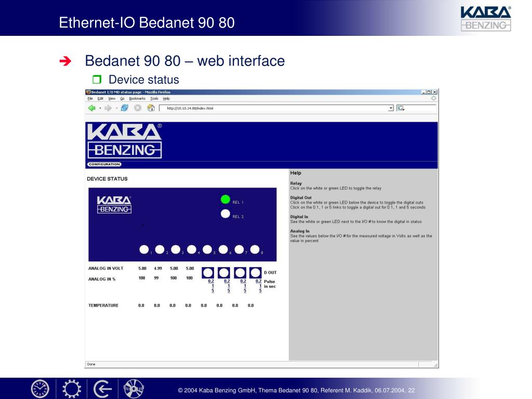
Task: Click the Analog In heading in Help panel
Action: (x=300, y=231)
